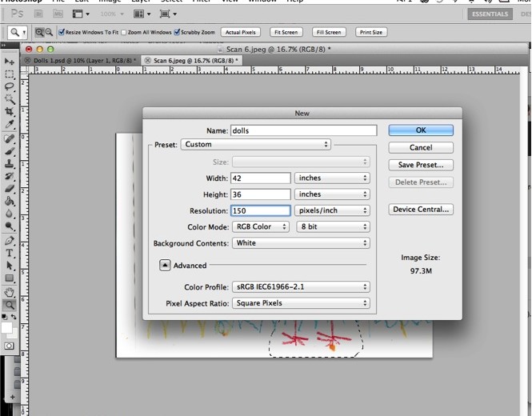Select the Rectangle shape tool
This screenshot has height=416, width=532.
9,278
